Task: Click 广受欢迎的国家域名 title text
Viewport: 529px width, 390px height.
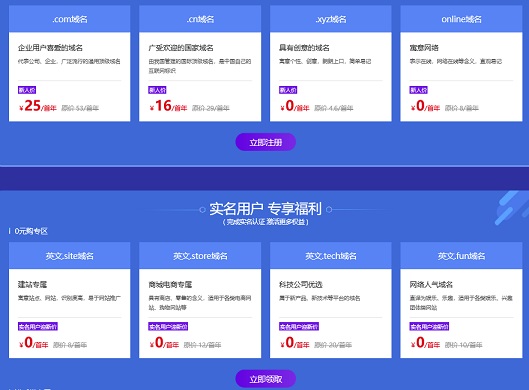Action: tap(181, 48)
